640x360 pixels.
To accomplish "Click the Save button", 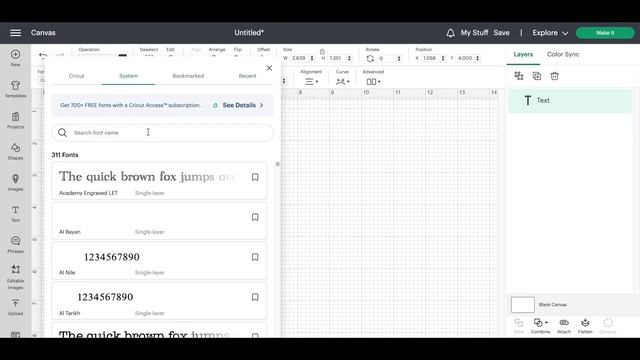I will [x=501, y=33].
